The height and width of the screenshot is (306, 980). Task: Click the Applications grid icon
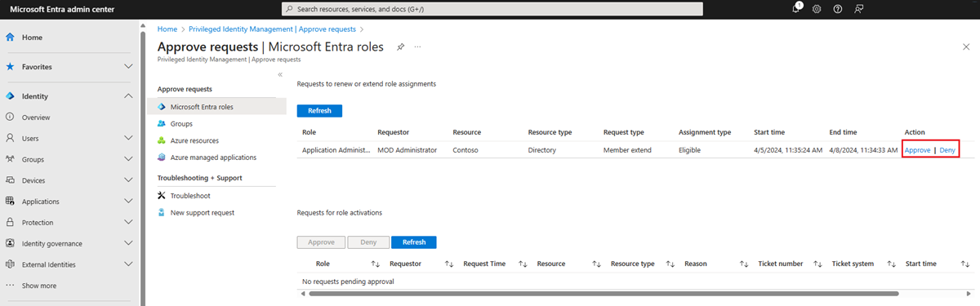(11, 202)
